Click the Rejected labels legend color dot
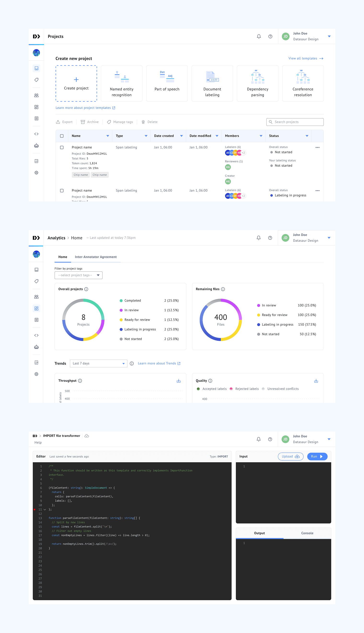Viewport: 364px width, 633px height. [231, 389]
